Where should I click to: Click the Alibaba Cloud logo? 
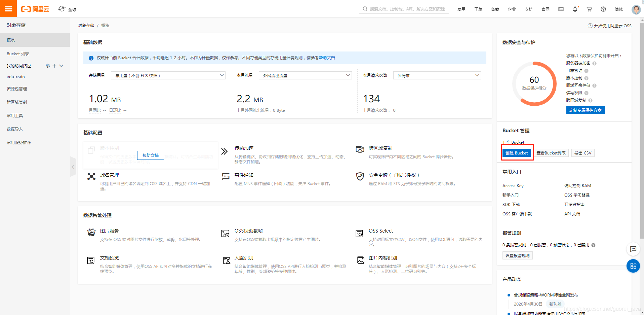35,9
